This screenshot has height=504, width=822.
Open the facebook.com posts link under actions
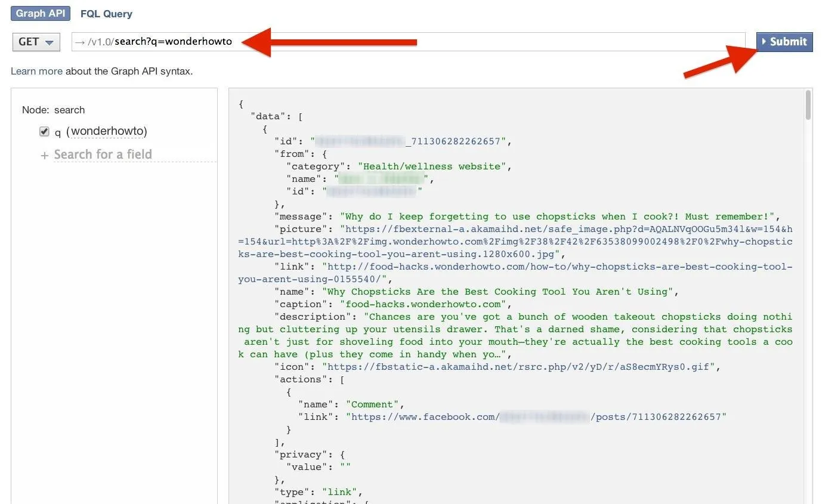pyautogui.click(x=536, y=417)
